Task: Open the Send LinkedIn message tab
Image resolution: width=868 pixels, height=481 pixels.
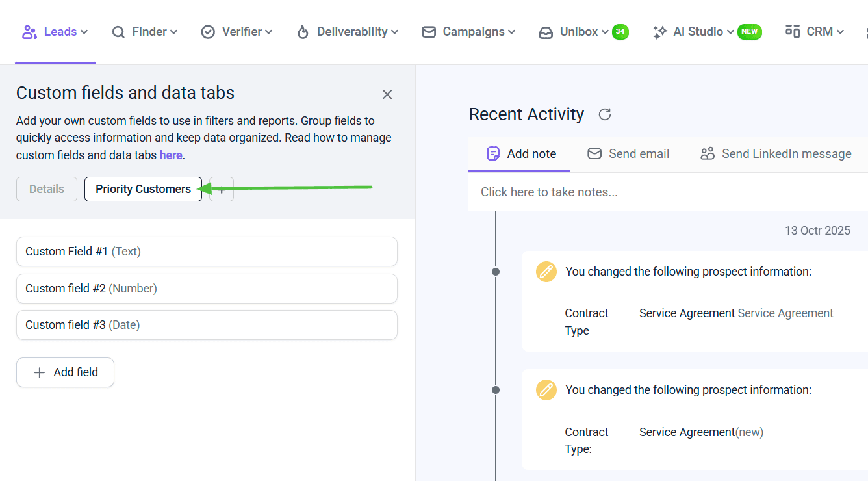Action: pos(776,154)
